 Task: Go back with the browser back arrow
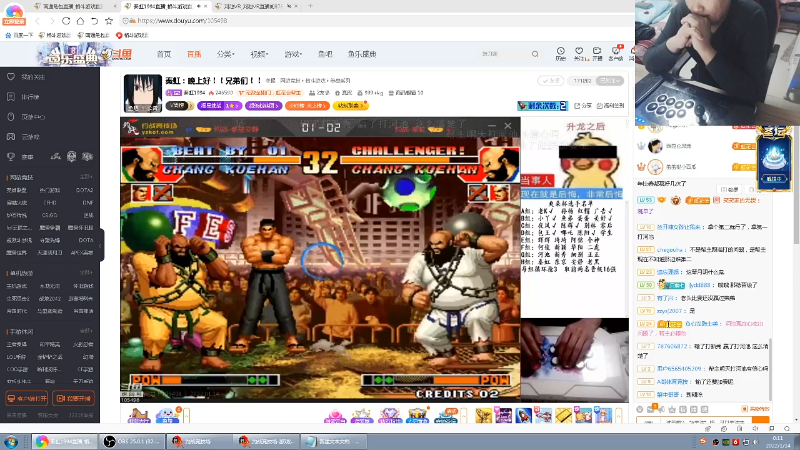coord(37,21)
